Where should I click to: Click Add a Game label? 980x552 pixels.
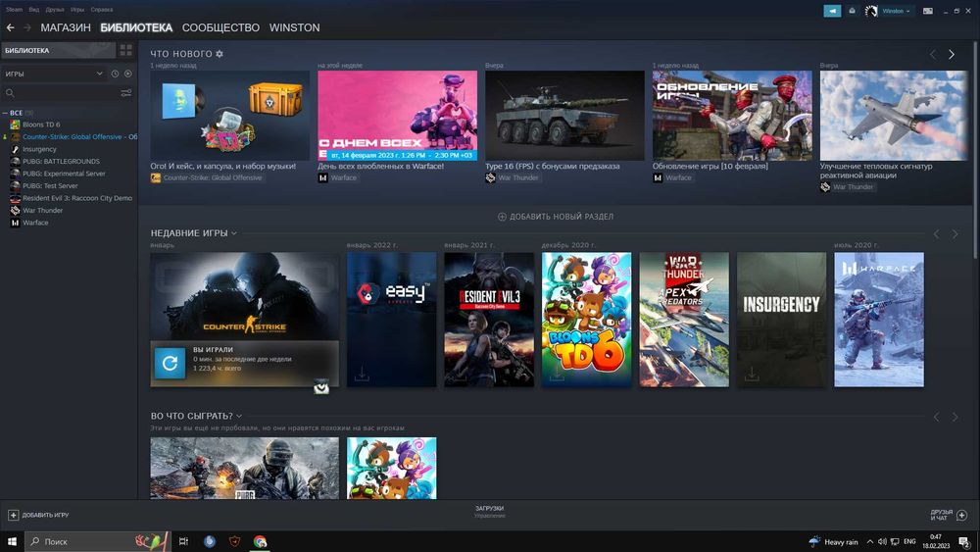pyautogui.click(x=45, y=515)
